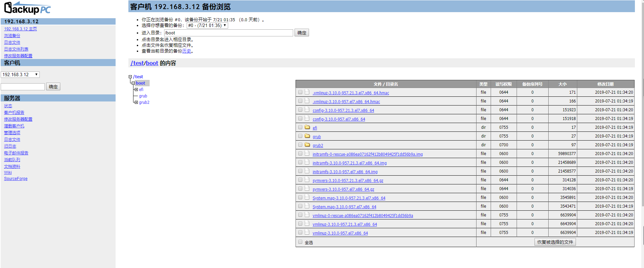Open grub2 directory link in table

pyautogui.click(x=318, y=146)
